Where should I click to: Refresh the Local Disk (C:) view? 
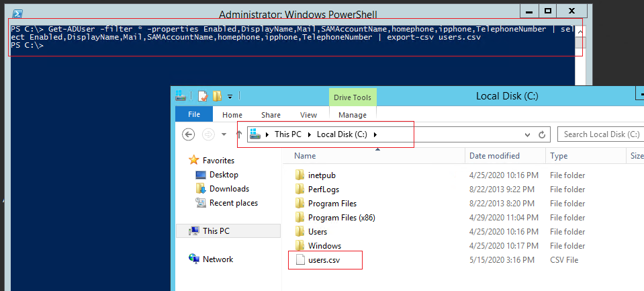coord(542,134)
